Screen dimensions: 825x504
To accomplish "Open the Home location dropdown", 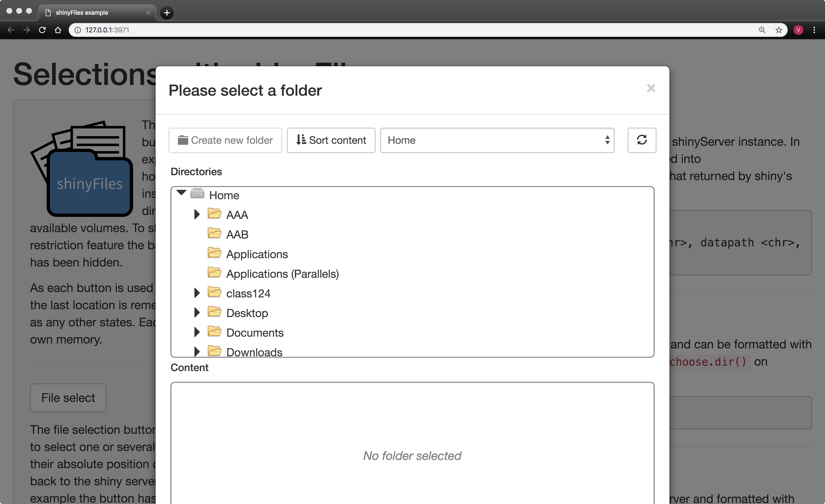I will (x=497, y=140).
